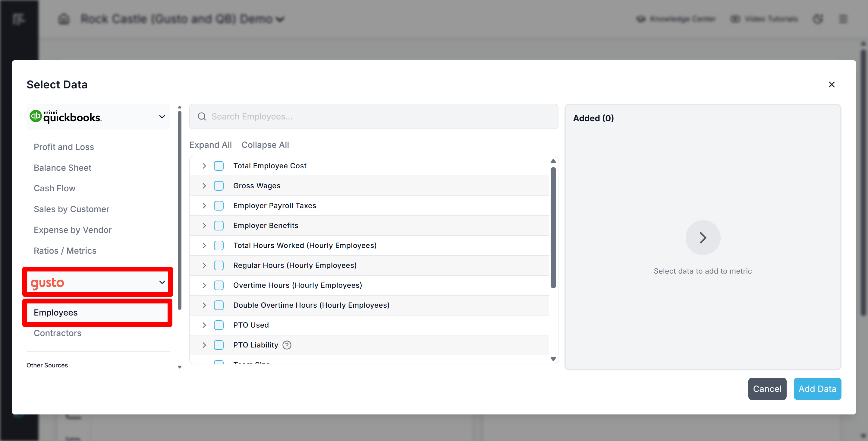Image resolution: width=868 pixels, height=441 pixels.
Task: Click the Expand All link
Action: click(210, 145)
